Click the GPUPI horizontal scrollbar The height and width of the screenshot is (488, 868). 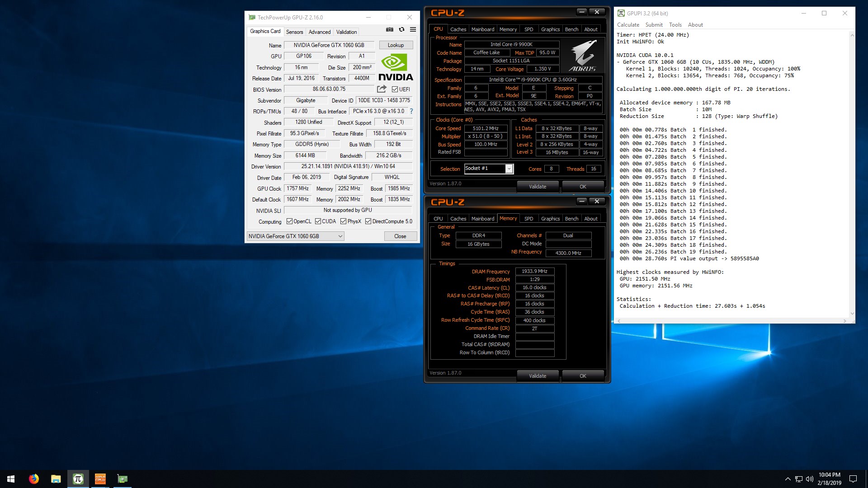click(x=731, y=321)
